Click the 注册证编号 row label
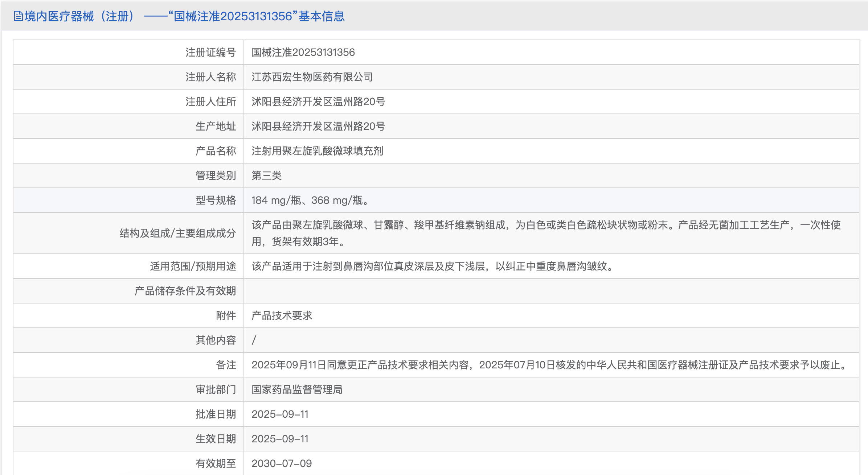The width and height of the screenshot is (868, 475). tap(210, 53)
